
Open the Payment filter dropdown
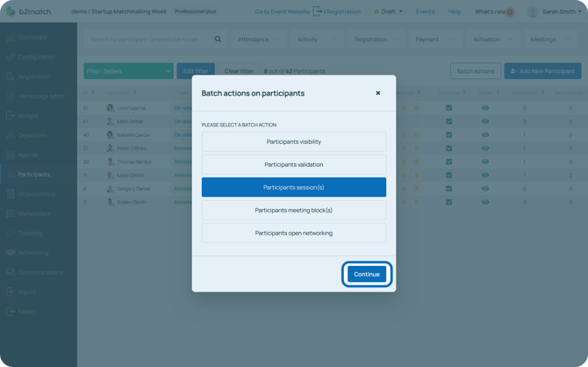click(435, 39)
